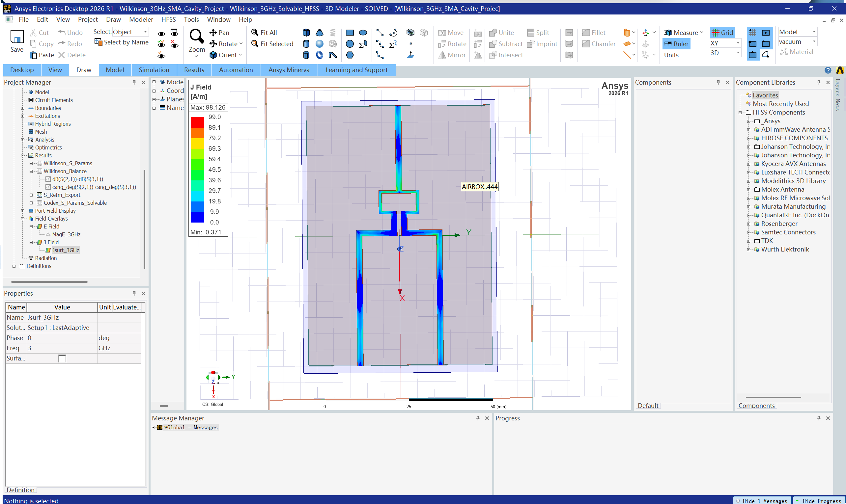Image resolution: width=846 pixels, height=504 pixels.
Task: Click the help question mark icon
Action: [828, 70]
